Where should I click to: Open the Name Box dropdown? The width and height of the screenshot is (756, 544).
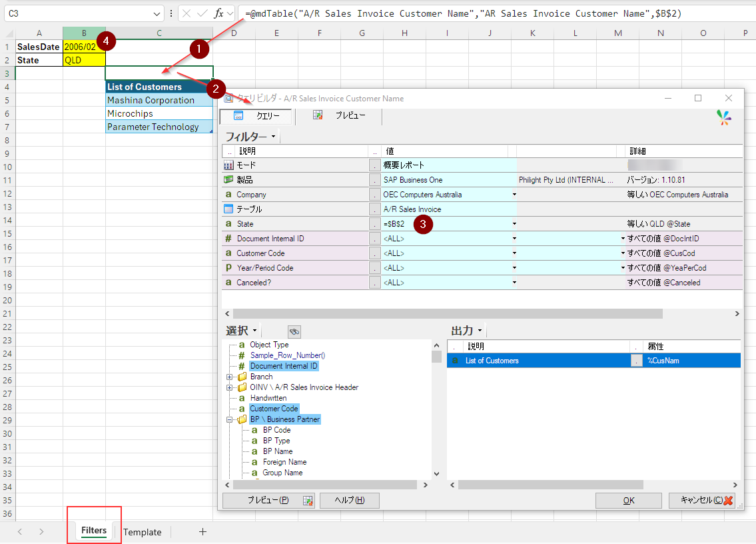(x=157, y=14)
